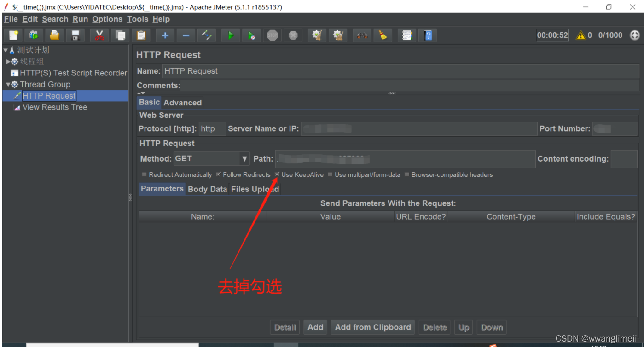Viewport: 644px width, 348px height.
Task: Switch to the Body Data tab
Action: coord(207,189)
